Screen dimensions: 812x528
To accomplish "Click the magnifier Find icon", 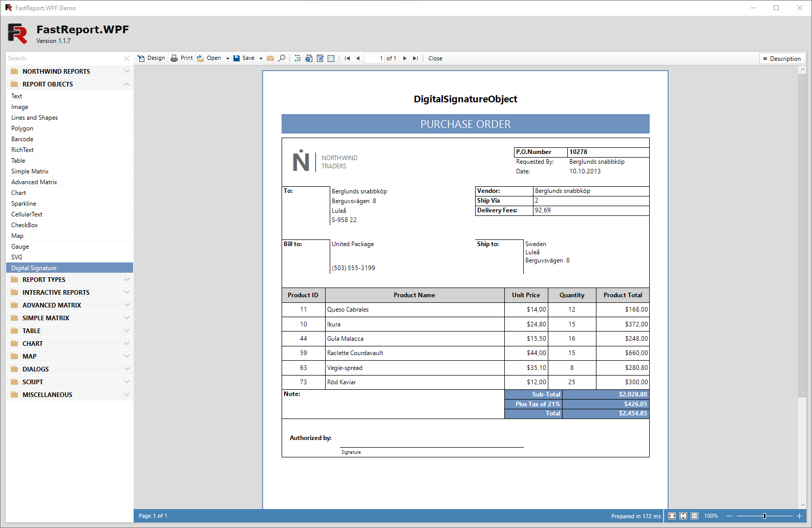I will [x=282, y=58].
